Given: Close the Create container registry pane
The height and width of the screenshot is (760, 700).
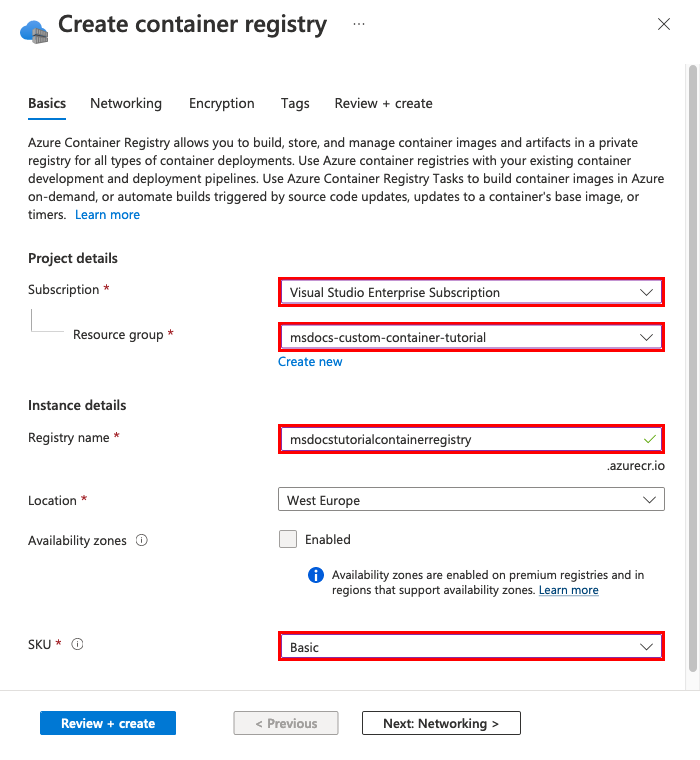Looking at the screenshot, I should [x=664, y=24].
